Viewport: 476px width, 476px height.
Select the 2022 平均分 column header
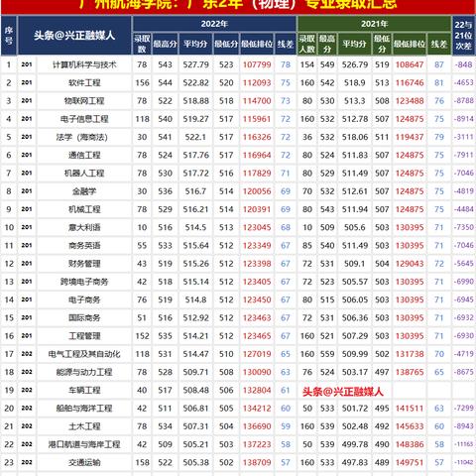point(195,44)
